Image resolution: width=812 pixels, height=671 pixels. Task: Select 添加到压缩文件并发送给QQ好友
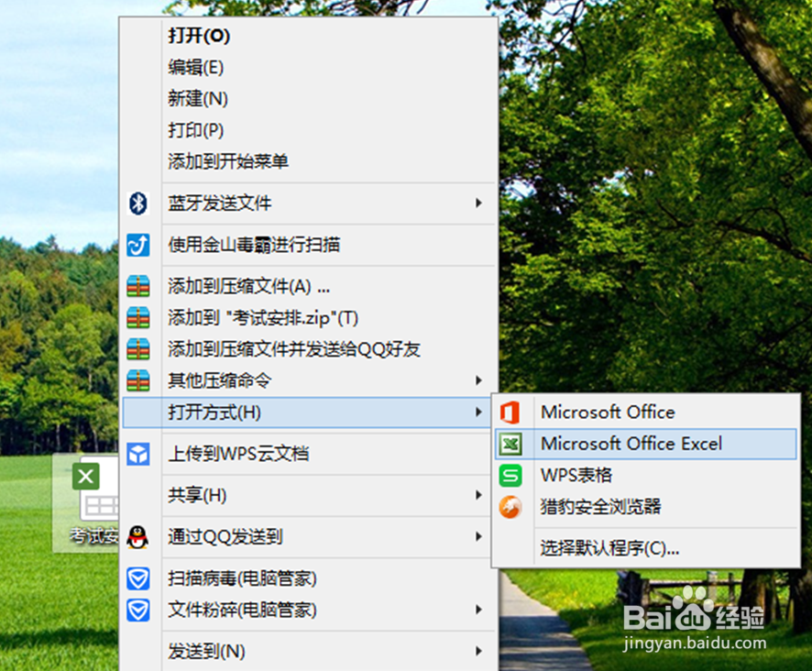pos(308,349)
